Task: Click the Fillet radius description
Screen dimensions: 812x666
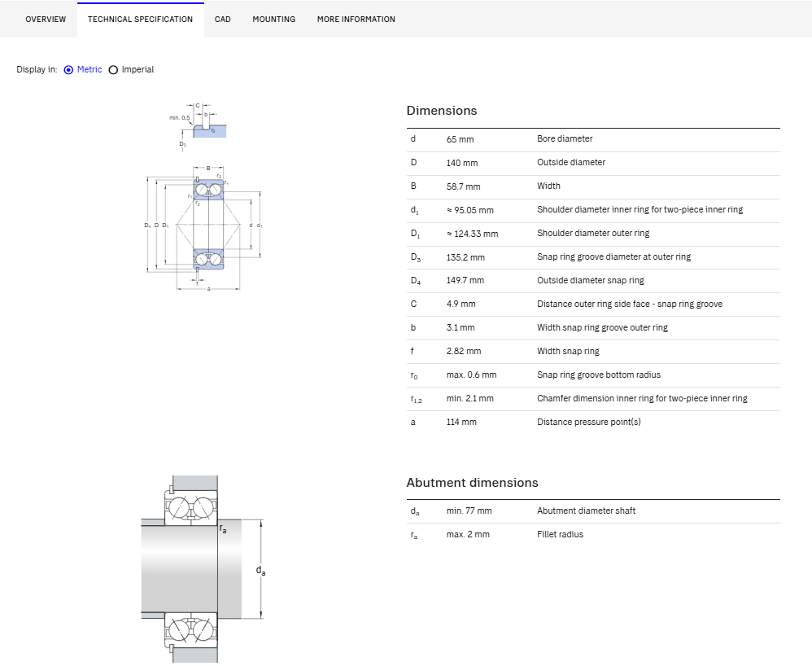Action: pos(560,534)
